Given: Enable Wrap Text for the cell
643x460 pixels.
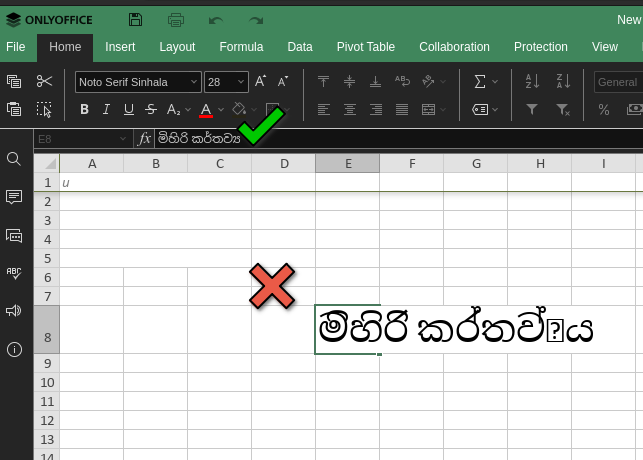Looking at the screenshot, I should pos(402,81).
